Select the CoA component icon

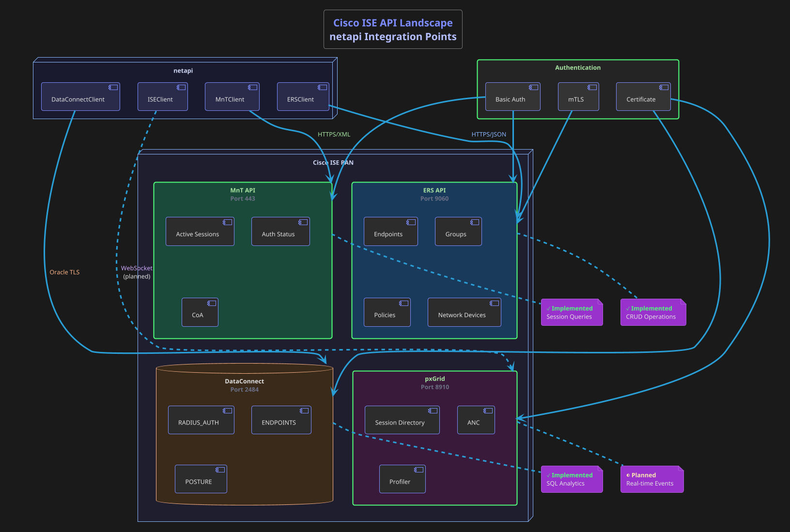(211, 303)
